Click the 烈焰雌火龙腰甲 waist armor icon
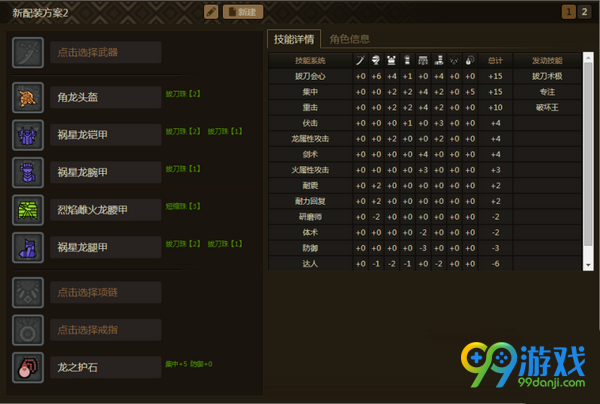 coord(28,210)
